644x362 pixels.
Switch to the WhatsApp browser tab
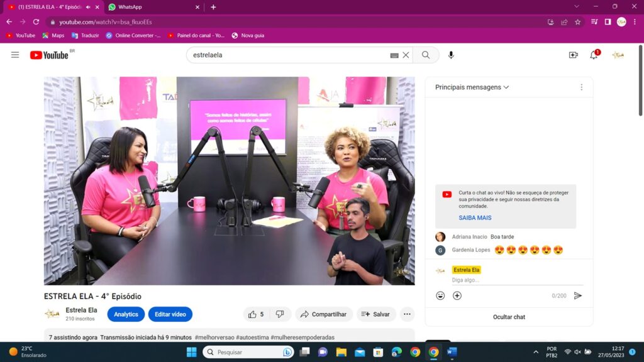tap(130, 7)
